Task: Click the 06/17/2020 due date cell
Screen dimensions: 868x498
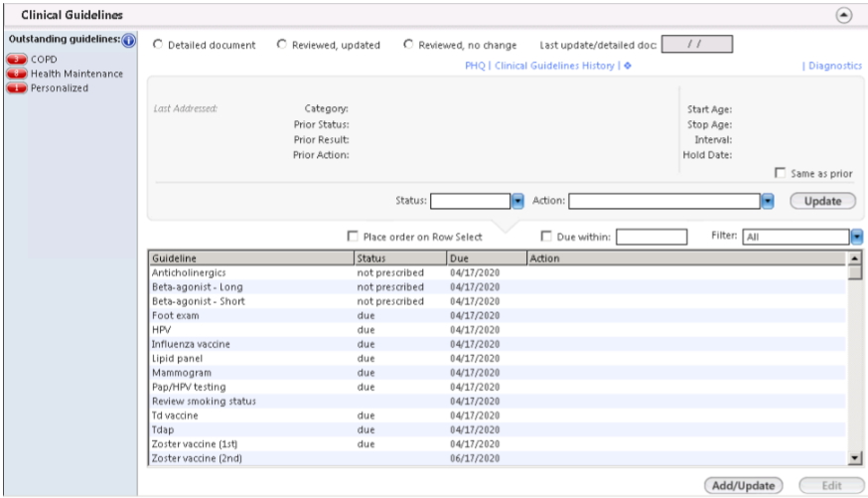Action: 475,458
